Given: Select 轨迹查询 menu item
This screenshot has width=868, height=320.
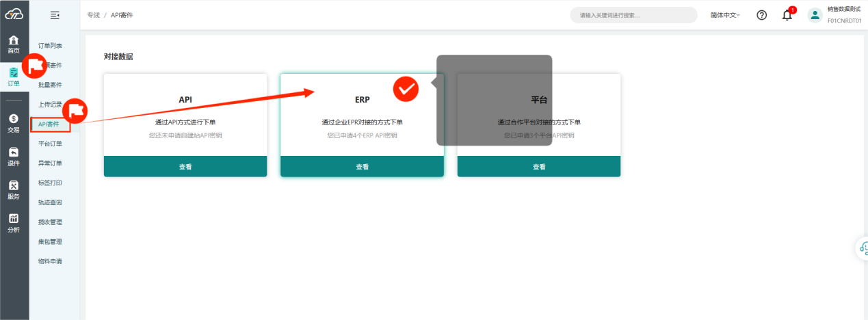Looking at the screenshot, I should 50,202.
